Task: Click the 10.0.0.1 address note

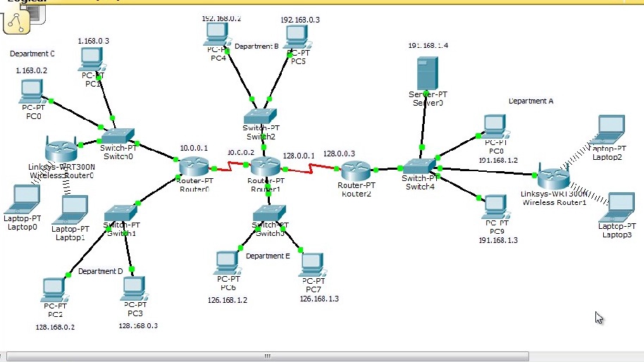Action: (x=194, y=148)
